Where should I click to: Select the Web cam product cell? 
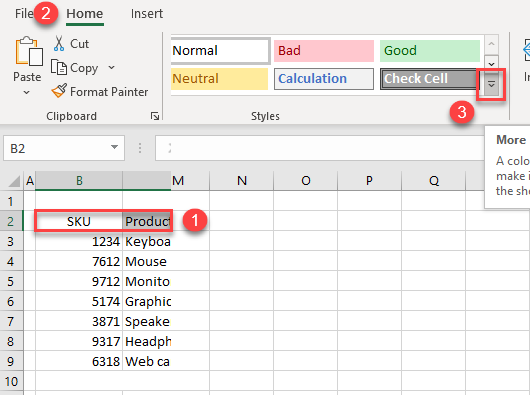pyautogui.click(x=147, y=361)
